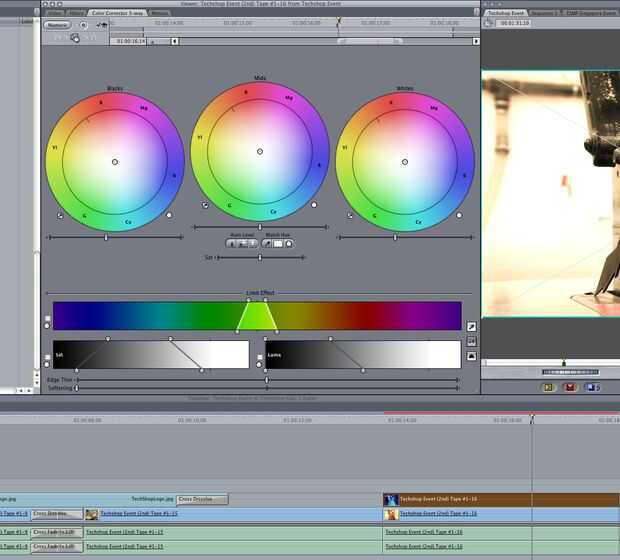Click the Match Hue color swatch
Viewport: 620px width, 560px height.
(x=280, y=243)
